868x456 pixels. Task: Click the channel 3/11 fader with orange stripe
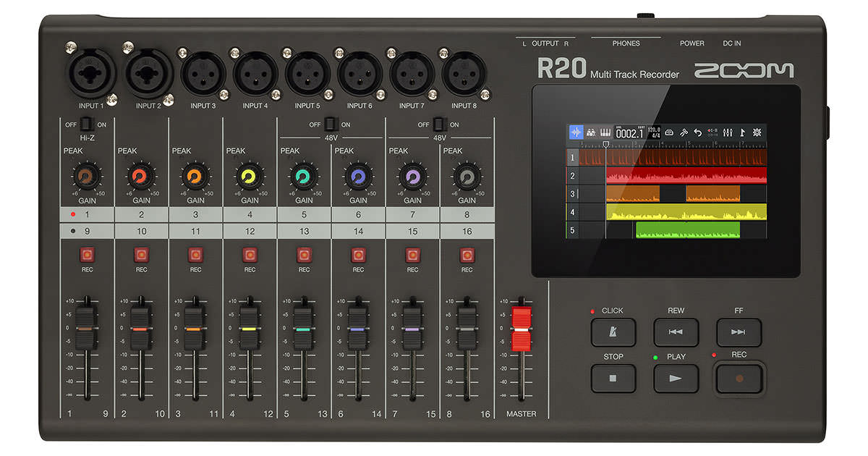point(195,329)
